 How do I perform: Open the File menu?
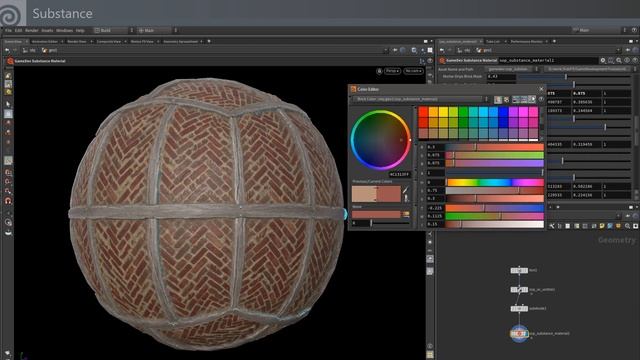(x=8, y=31)
